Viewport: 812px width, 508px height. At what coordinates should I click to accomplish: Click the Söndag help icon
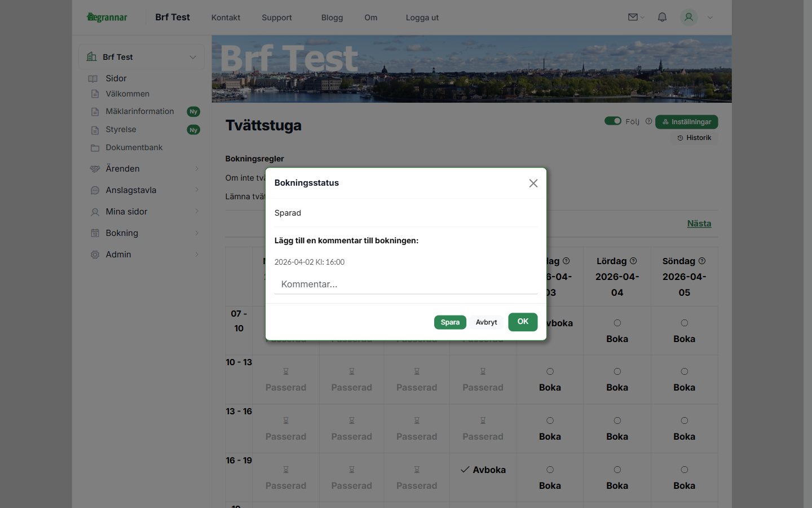[702, 261]
